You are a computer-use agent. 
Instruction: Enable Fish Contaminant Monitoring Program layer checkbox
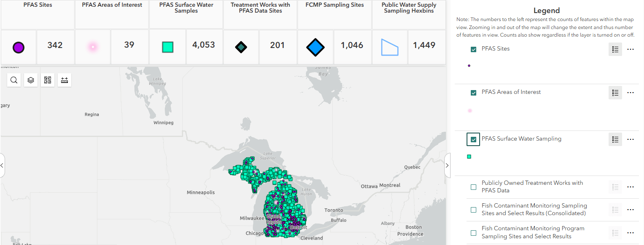click(474, 232)
